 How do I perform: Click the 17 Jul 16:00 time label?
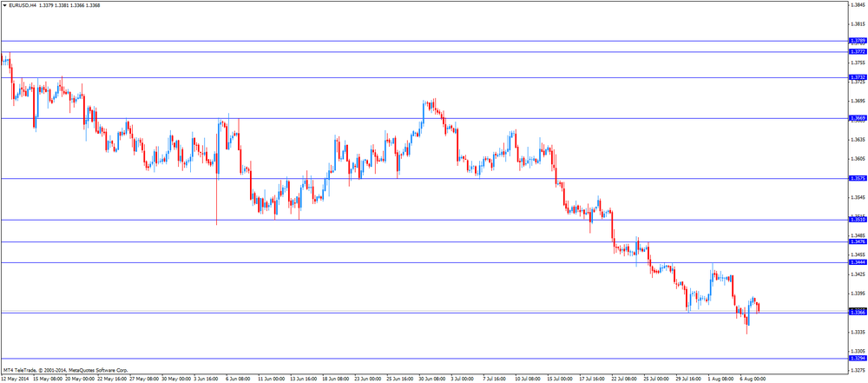(x=594, y=379)
